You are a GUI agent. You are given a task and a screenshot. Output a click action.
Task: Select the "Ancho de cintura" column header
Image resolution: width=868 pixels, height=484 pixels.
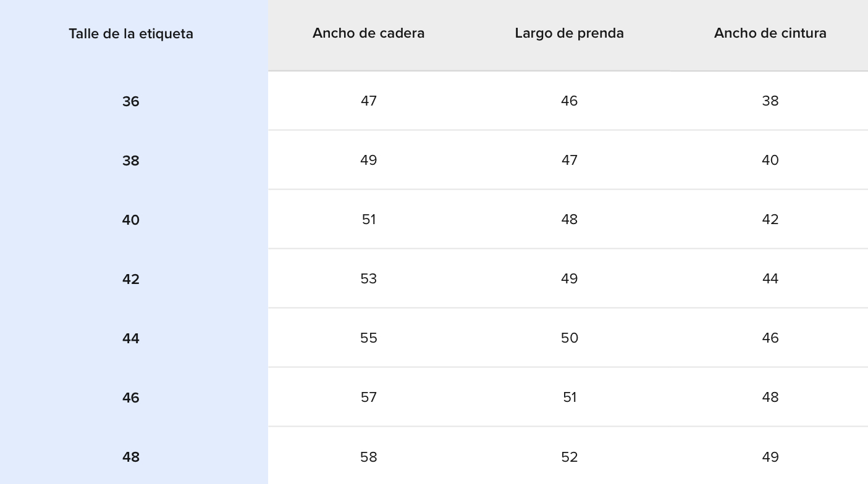[770, 33]
